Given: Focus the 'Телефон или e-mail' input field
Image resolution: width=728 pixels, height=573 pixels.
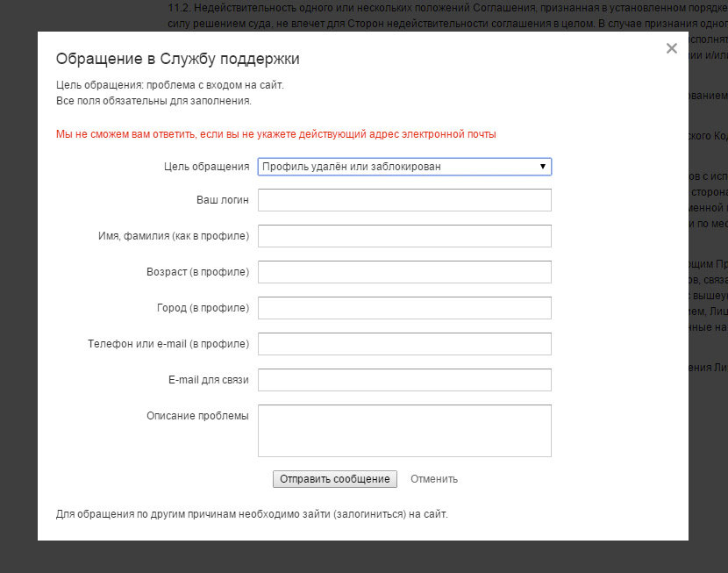Looking at the screenshot, I should [404, 344].
